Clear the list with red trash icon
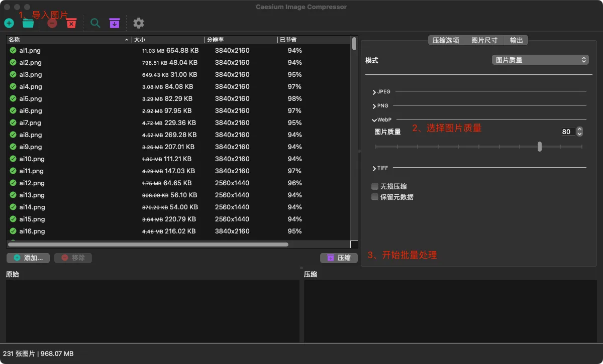 71,23
